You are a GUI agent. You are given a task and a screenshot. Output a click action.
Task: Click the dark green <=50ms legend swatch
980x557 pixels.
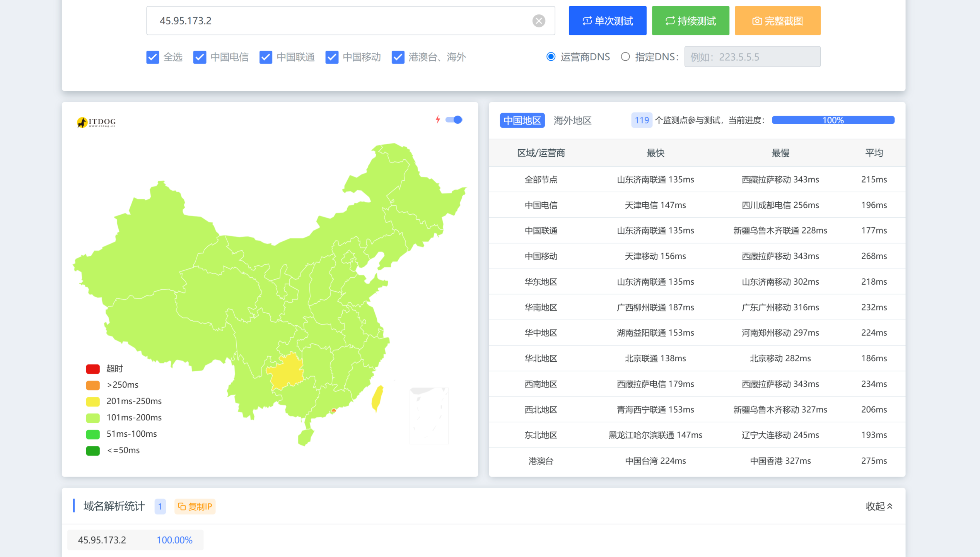tap(93, 450)
